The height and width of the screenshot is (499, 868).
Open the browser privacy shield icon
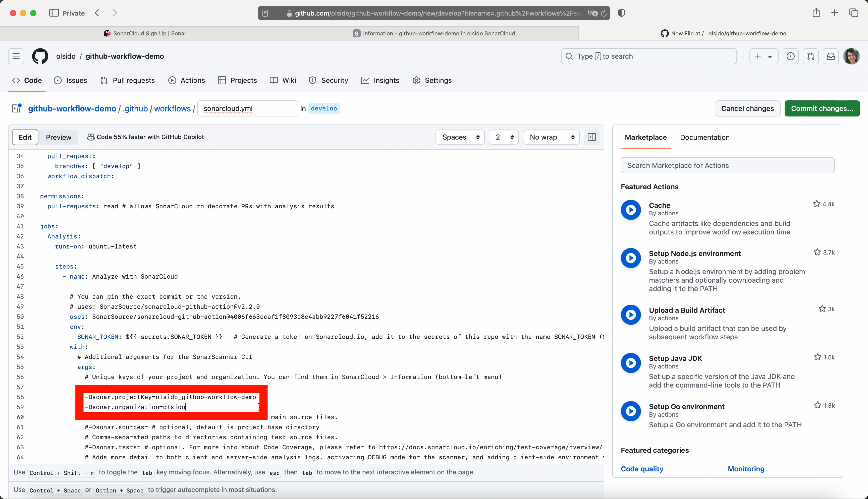[x=622, y=13]
